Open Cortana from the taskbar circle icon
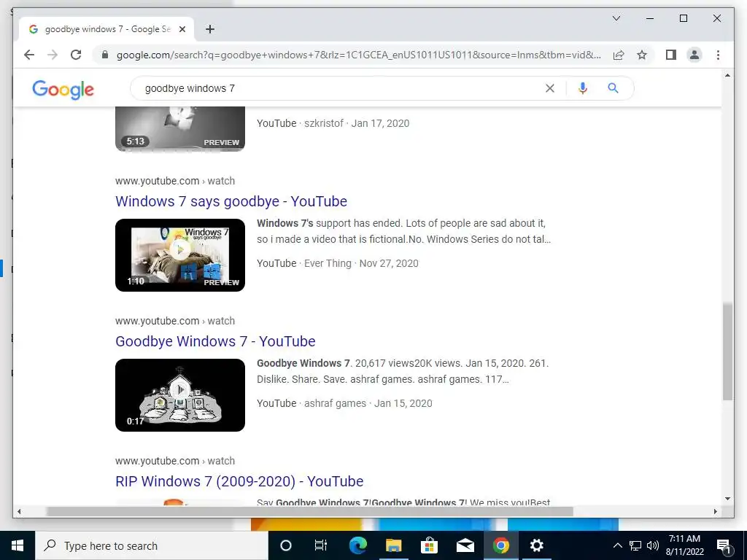 pyautogui.click(x=285, y=545)
